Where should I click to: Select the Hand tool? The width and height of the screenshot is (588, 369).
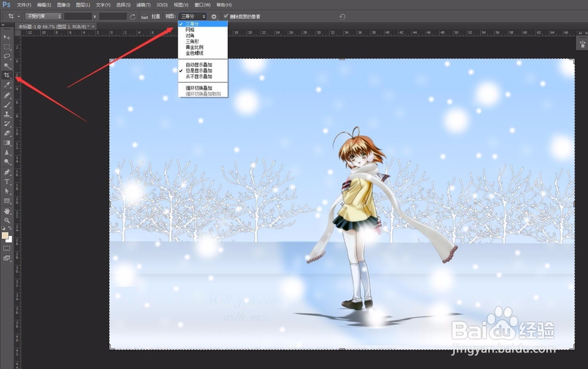[x=6, y=211]
